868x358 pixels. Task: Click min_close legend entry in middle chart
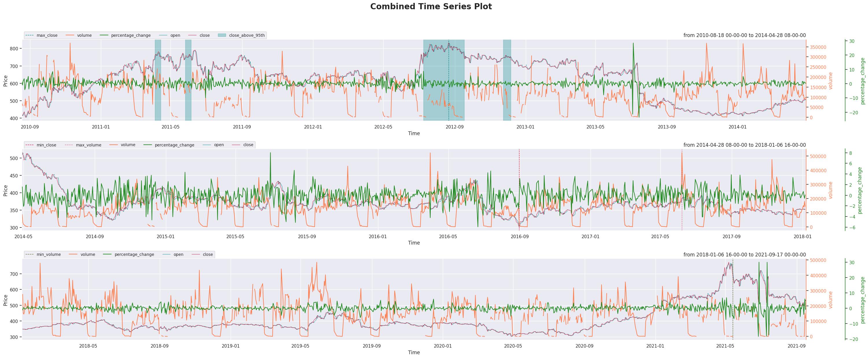coord(46,145)
